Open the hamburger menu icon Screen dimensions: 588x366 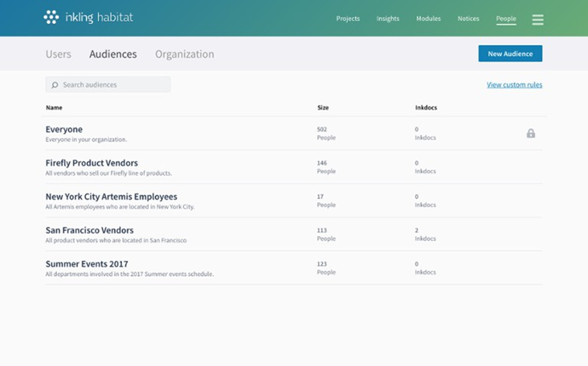click(538, 19)
